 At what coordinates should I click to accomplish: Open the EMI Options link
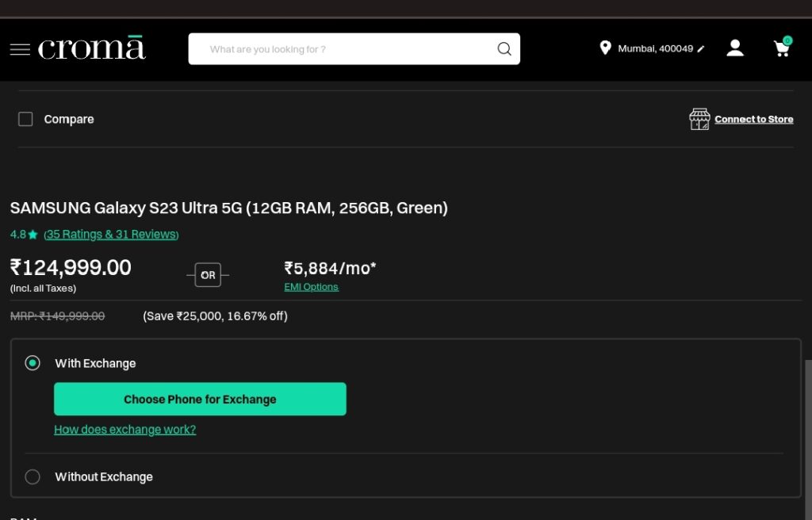[311, 287]
